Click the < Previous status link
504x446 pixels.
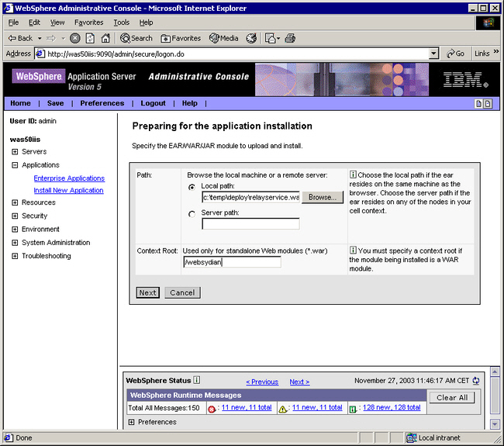[262, 382]
